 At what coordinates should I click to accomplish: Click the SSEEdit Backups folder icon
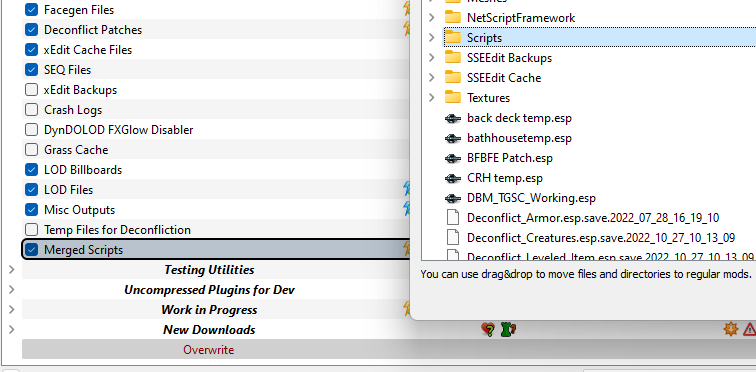pyautogui.click(x=453, y=57)
